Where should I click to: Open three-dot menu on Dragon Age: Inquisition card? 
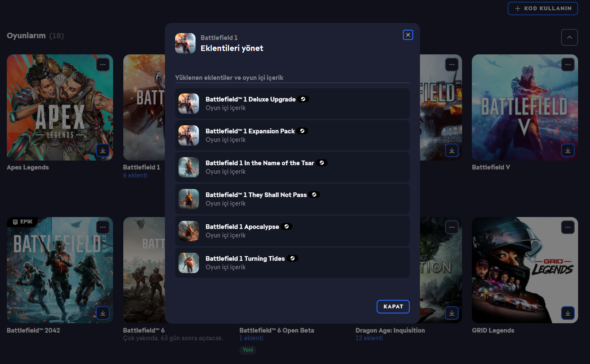(452, 227)
